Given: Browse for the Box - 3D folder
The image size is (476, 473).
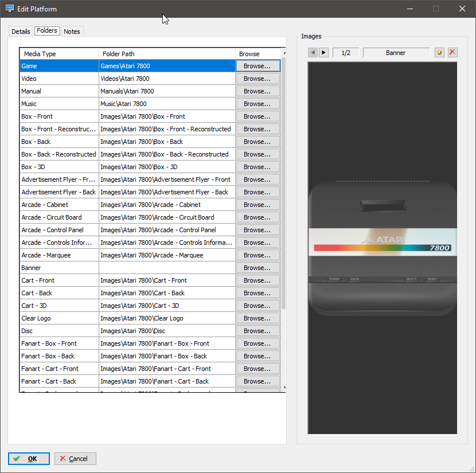Looking at the screenshot, I should click(257, 167).
